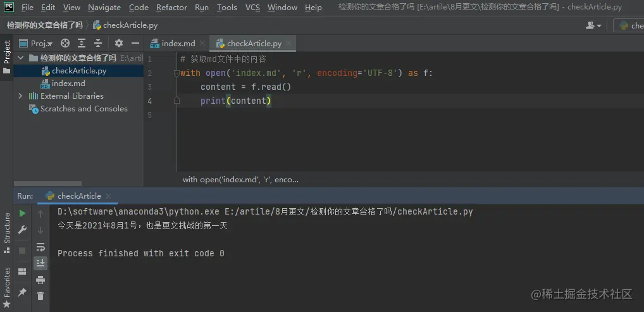Click the wrench run settings icon
Image resolution: width=644 pixels, height=312 pixels.
click(x=23, y=230)
